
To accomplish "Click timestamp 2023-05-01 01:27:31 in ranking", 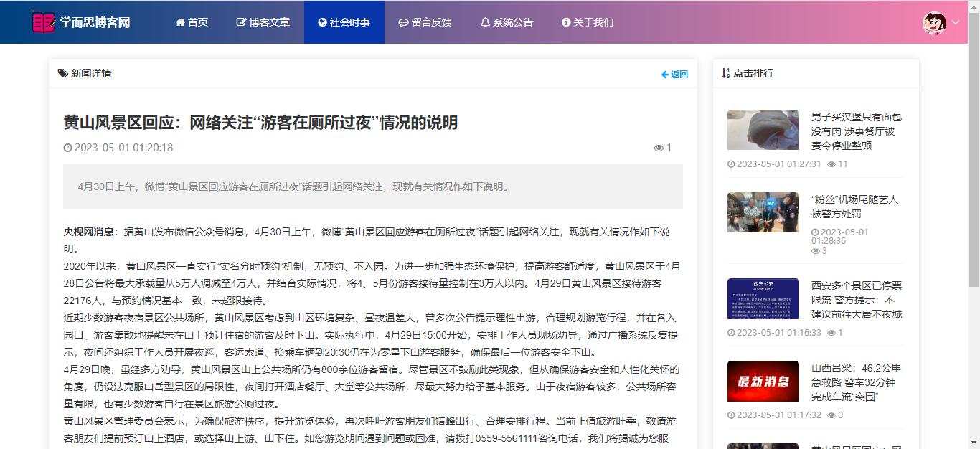I will (778, 164).
